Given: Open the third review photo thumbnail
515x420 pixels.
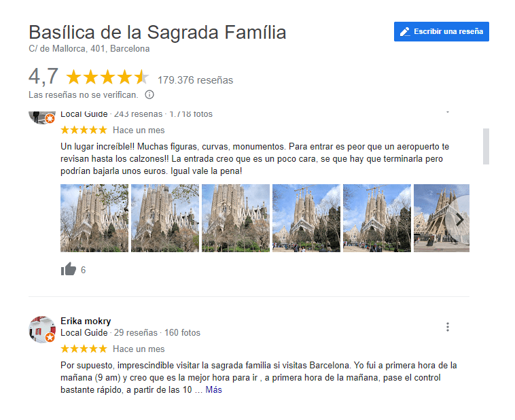Looking at the screenshot, I should coord(236,218).
